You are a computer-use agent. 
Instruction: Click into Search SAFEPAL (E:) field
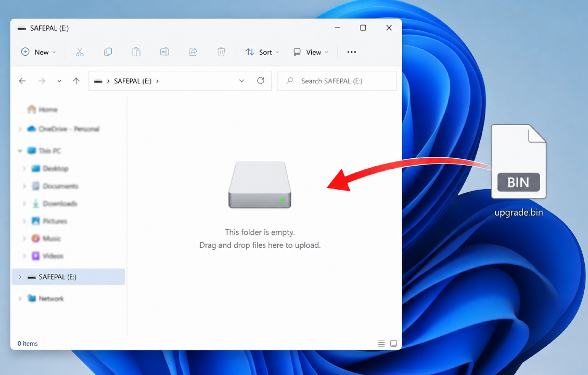337,81
